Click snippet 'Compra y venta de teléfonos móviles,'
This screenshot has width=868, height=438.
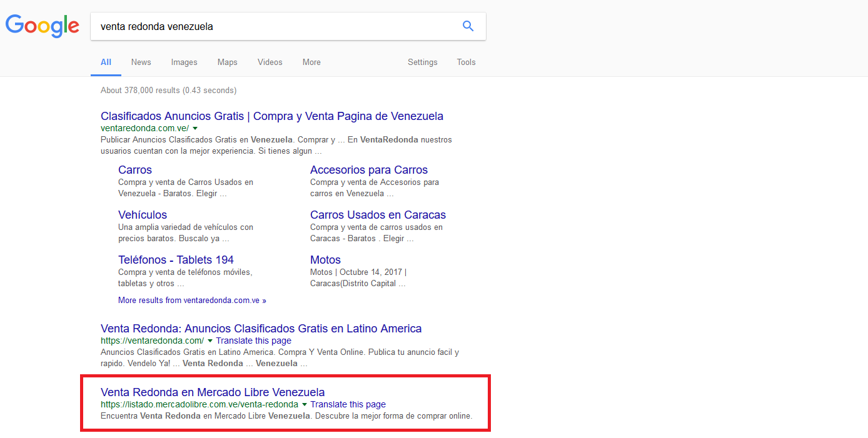click(184, 272)
